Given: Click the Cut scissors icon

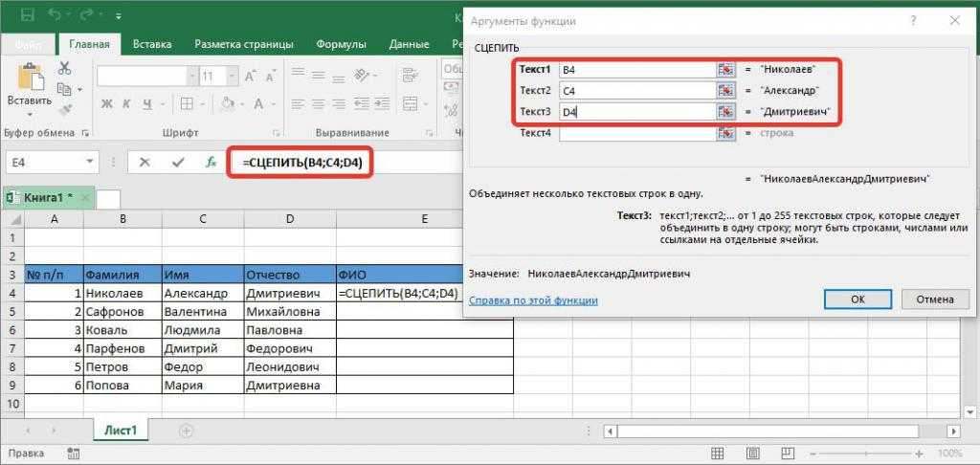Looking at the screenshot, I should [x=65, y=68].
